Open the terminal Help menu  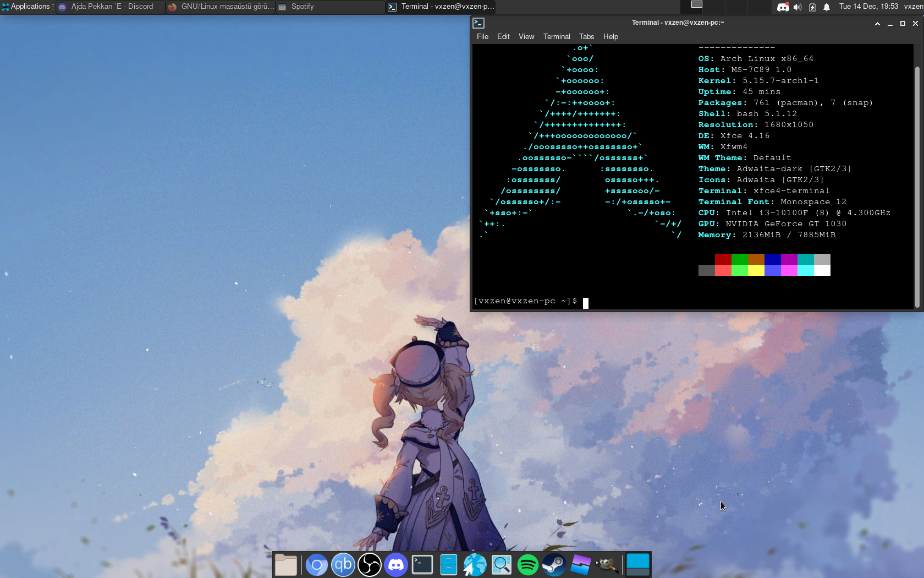(610, 36)
